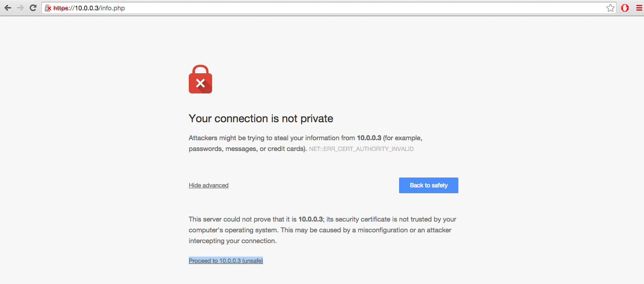Go back with the browser back arrow
The height and width of the screenshot is (284, 644).
(x=8, y=8)
